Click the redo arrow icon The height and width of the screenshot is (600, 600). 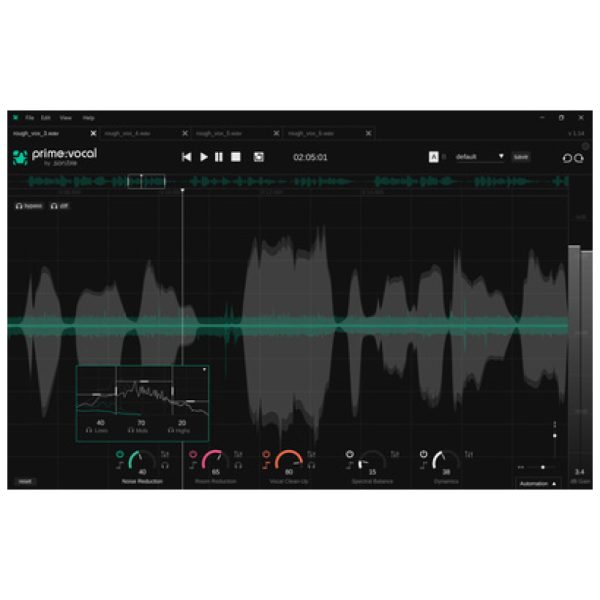click(580, 158)
